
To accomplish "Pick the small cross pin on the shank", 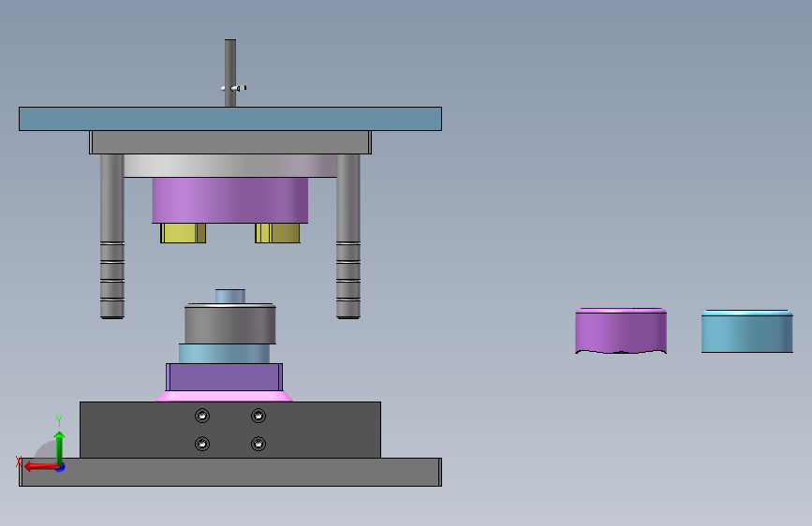I will coord(233,88).
